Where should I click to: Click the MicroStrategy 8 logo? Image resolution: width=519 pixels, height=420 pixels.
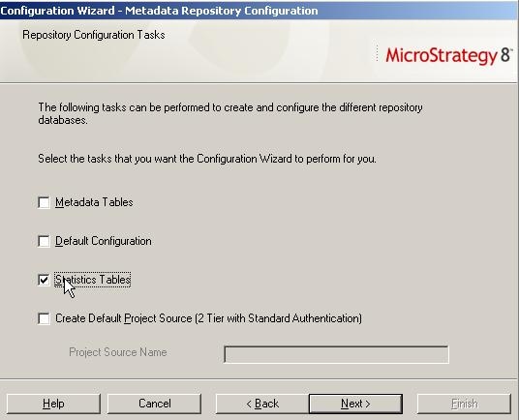point(448,55)
